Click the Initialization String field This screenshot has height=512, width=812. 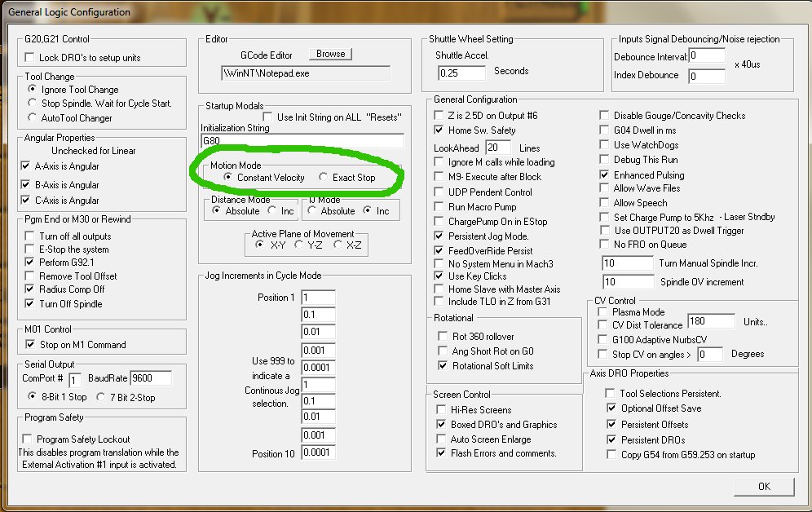(x=302, y=141)
